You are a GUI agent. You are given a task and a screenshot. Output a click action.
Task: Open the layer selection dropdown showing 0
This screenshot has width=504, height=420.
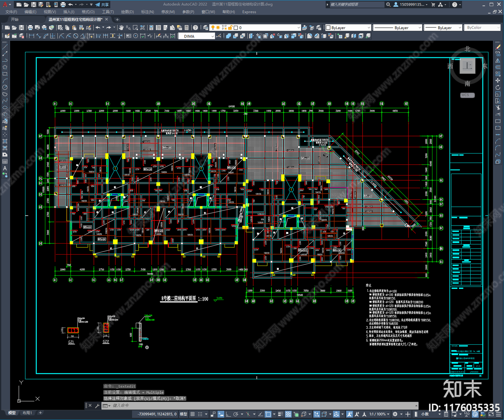(x=255, y=28)
